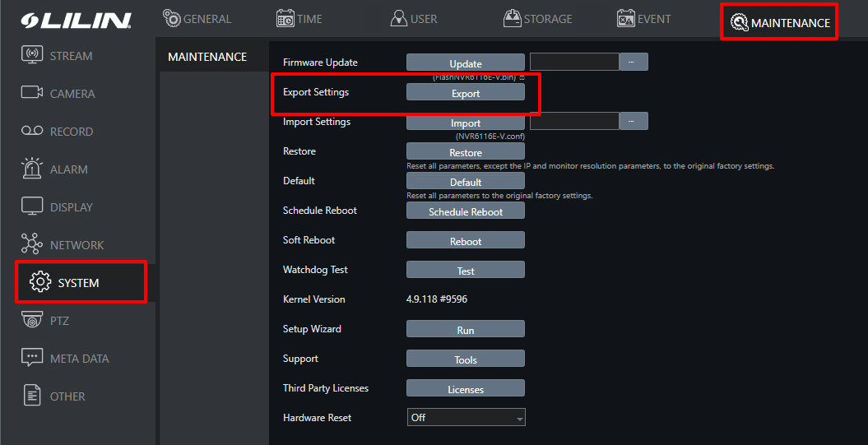Click the kernel version value 4.9.118 #9596
Image resolution: width=868 pixels, height=445 pixels.
[437, 299]
